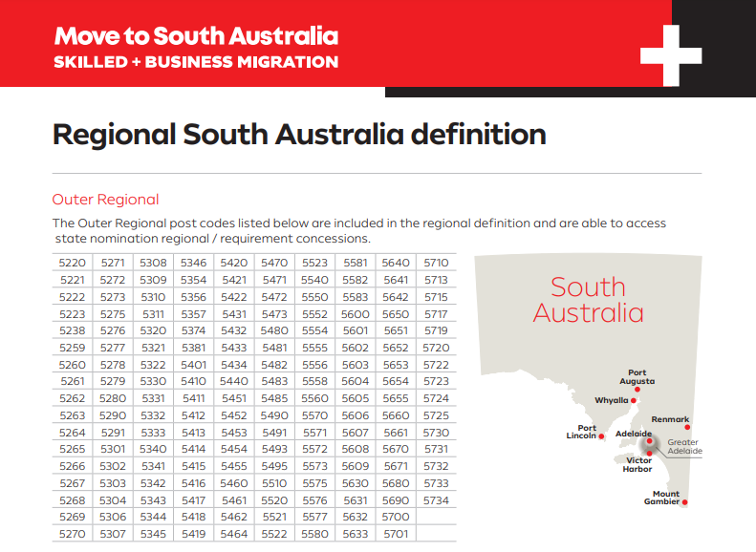Screen dimensions: 756x552
Task: Select postcode cell 5308
Action: tap(153, 263)
